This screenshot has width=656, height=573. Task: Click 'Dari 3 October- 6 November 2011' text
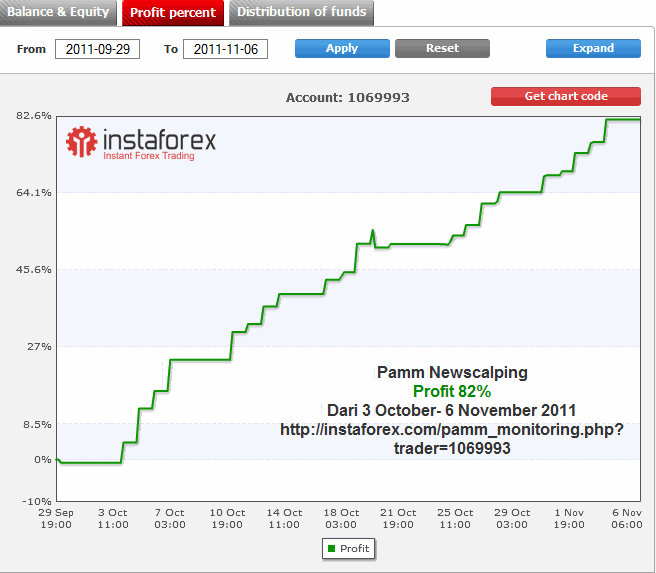pos(451,410)
